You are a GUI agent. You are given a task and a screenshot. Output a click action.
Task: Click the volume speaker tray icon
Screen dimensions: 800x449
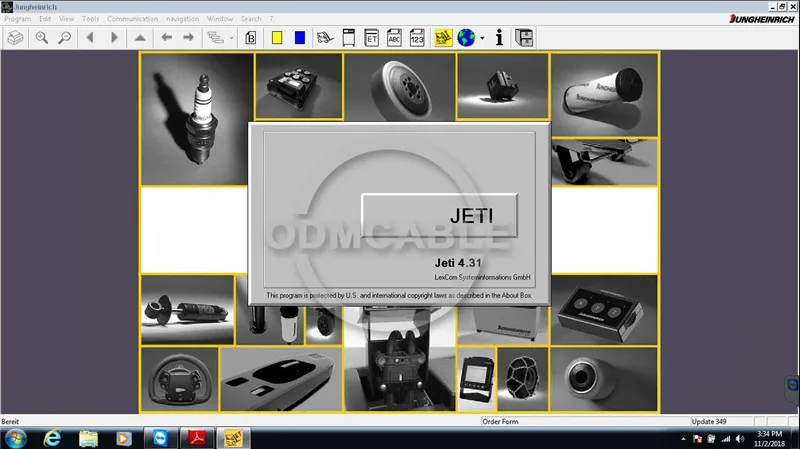point(740,439)
